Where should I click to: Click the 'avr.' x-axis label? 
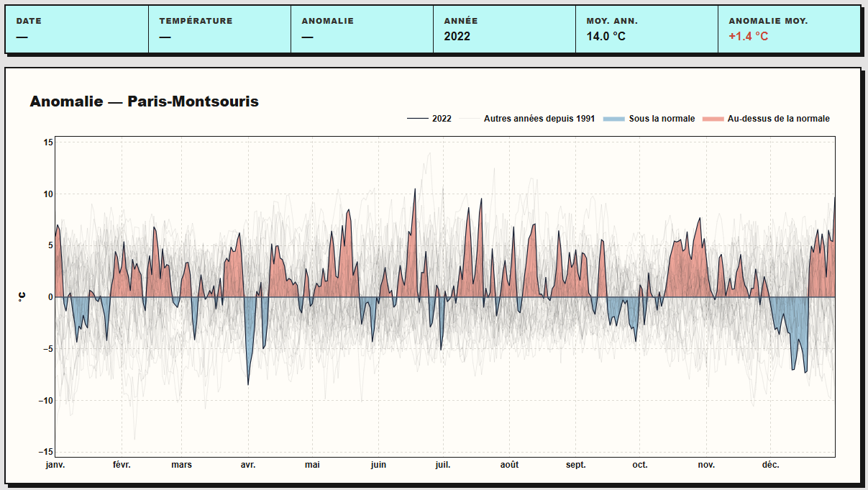[x=247, y=465]
